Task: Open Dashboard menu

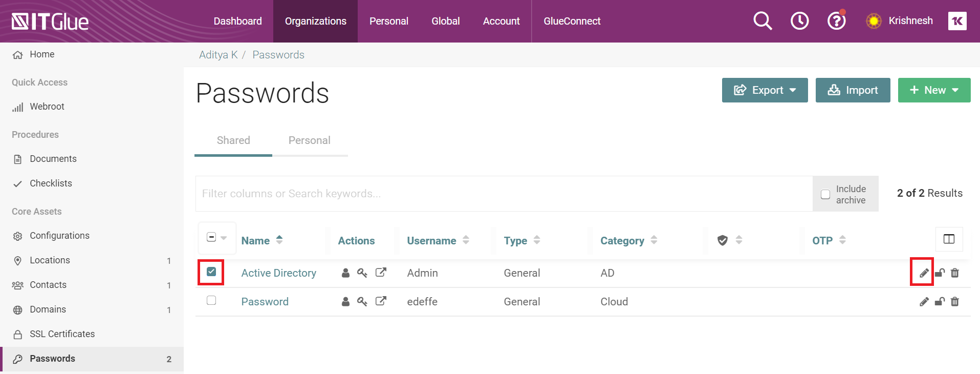Action: point(237,21)
